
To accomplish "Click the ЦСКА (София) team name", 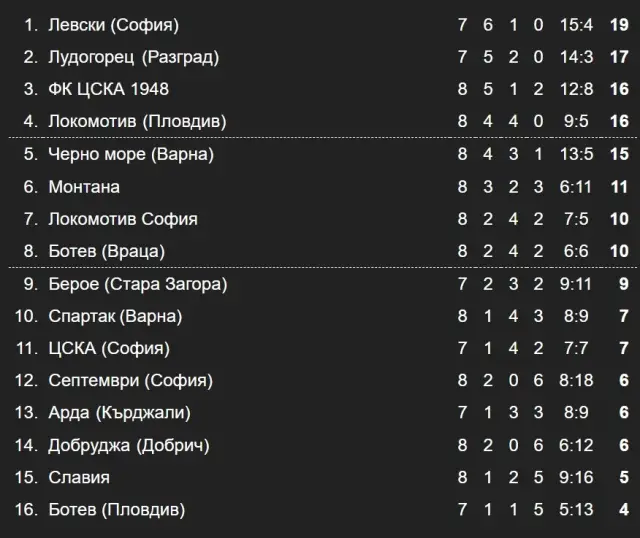I will pos(109,348).
